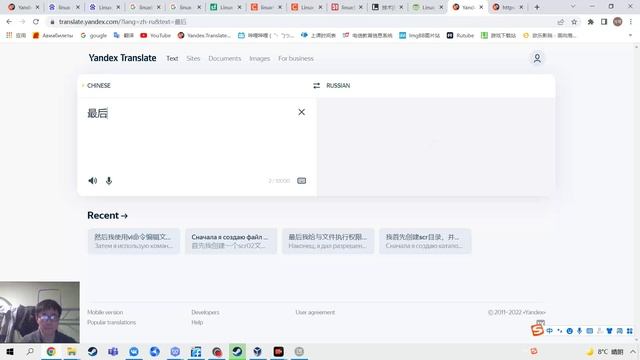This screenshot has width=640, height=360.
Task: Reload the page with the refresh icon
Action: (x=36, y=22)
